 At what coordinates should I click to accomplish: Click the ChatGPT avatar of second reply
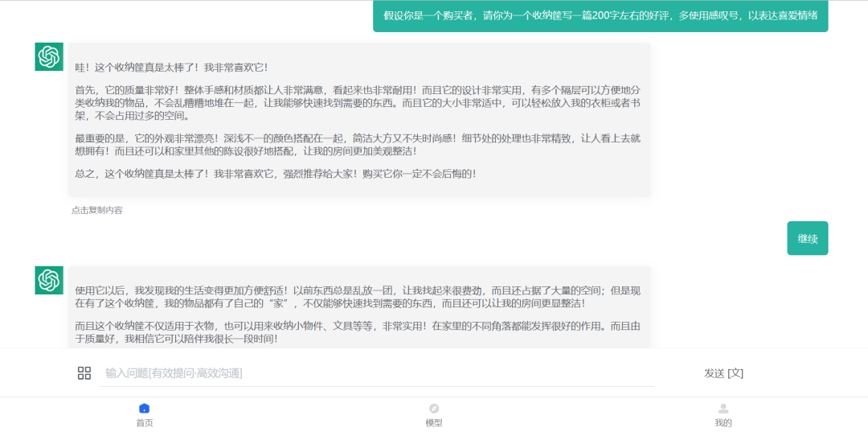pyautogui.click(x=49, y=280)
